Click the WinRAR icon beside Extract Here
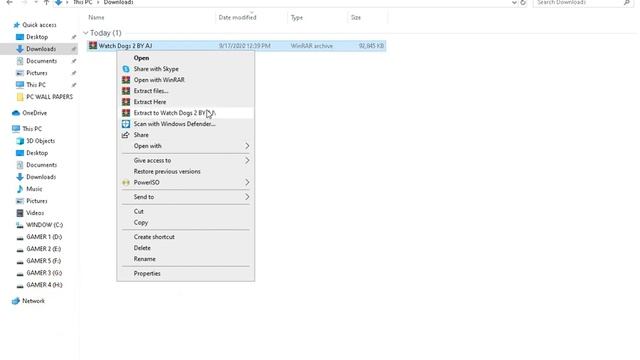Image resolution: width=640 pixels, height=360 pixels. (126, 102)
